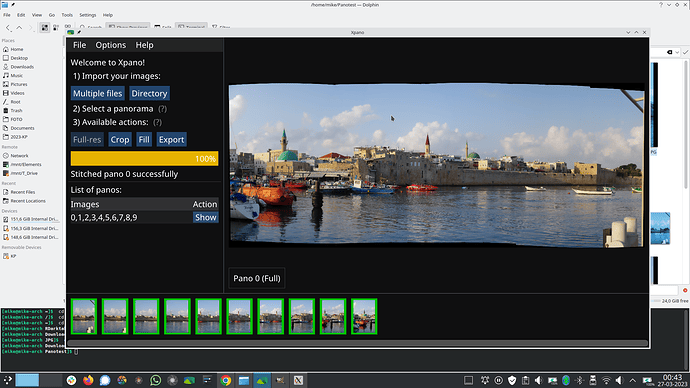Open Dolphin's Go menu
The width and height of the screenshot is (690, 388).
click(x=52, y=15)
